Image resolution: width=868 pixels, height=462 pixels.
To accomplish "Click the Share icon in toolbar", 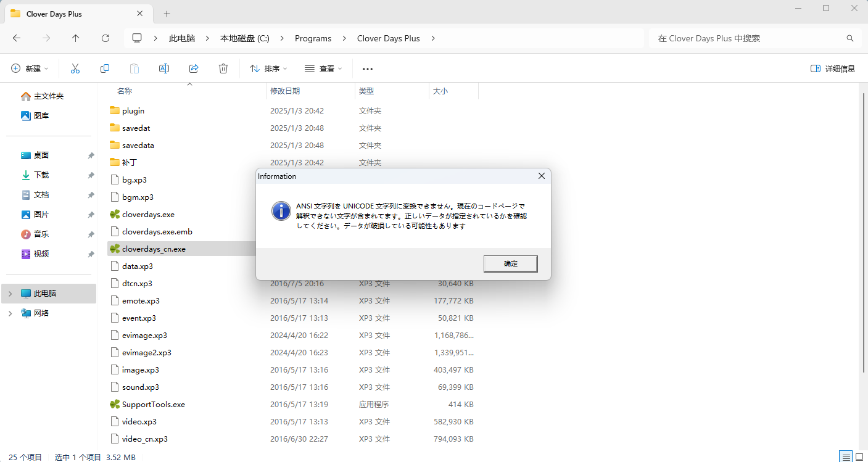I will 194,68.
